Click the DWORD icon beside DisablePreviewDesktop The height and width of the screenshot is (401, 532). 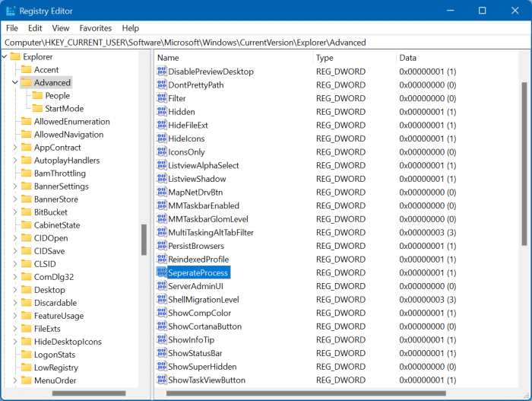161,71
